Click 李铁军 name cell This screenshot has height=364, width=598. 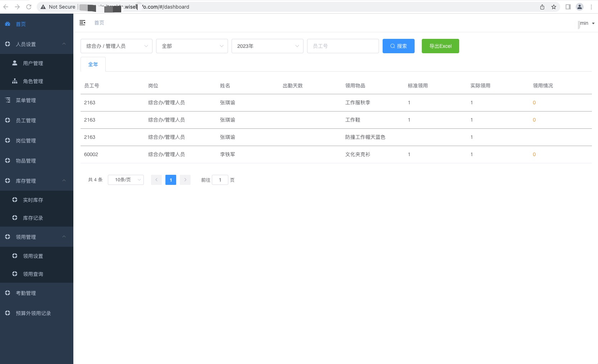coord(228,154)
